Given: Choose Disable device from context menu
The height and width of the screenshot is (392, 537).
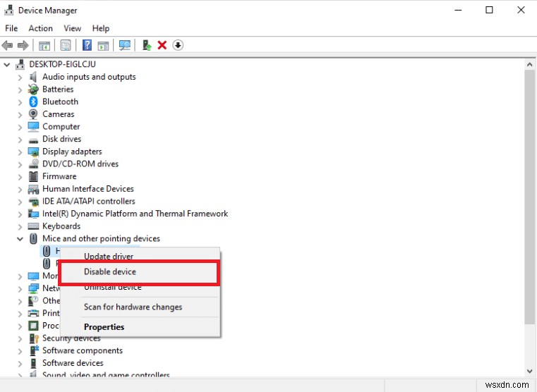Looking at the screenshot, I should pyautogui.click(x=140, y=271).
